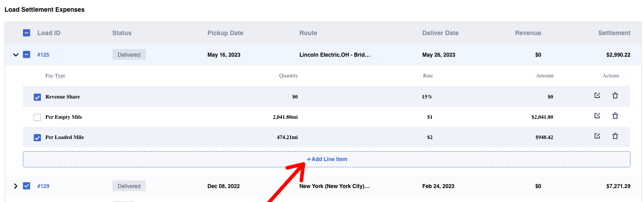Uncheck the checkbox for load #129

(27, 186)
